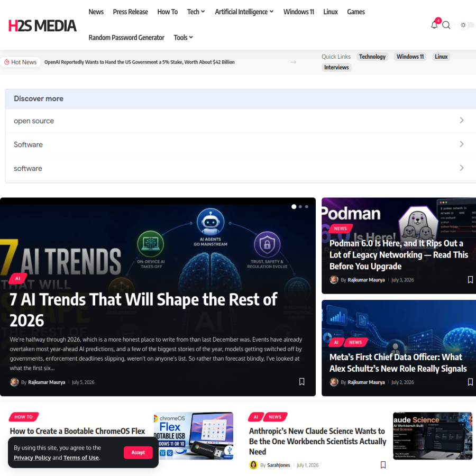Click the AI tag on AI Trends post

18,278
